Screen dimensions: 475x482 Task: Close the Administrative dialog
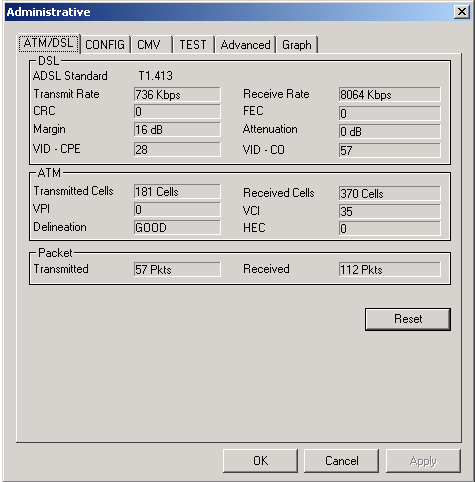click(462, 12)
